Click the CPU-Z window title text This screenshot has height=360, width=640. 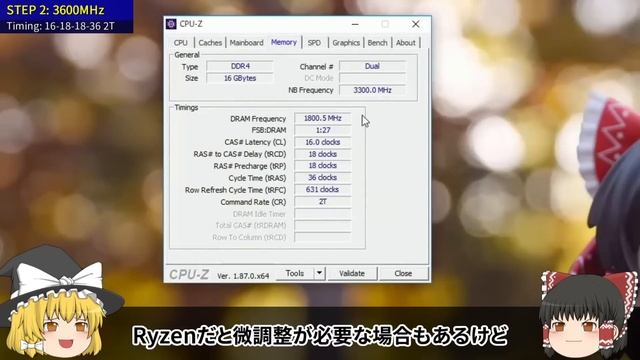[191, 24]
